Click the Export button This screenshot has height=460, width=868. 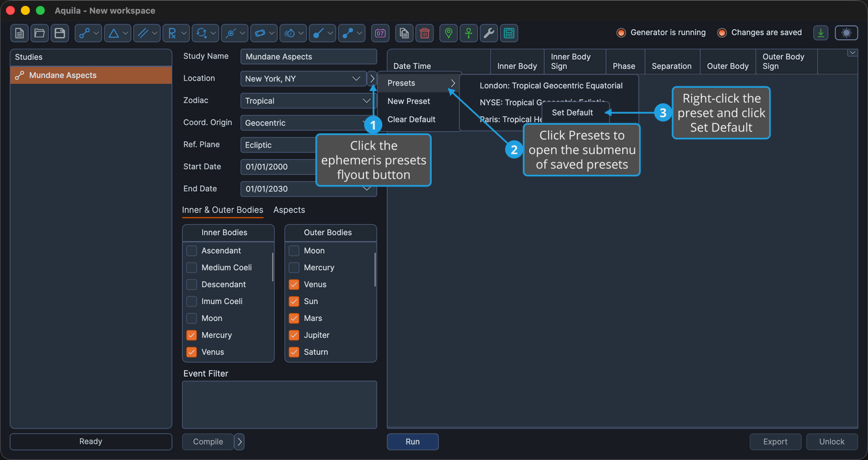[x=775, y=442]
